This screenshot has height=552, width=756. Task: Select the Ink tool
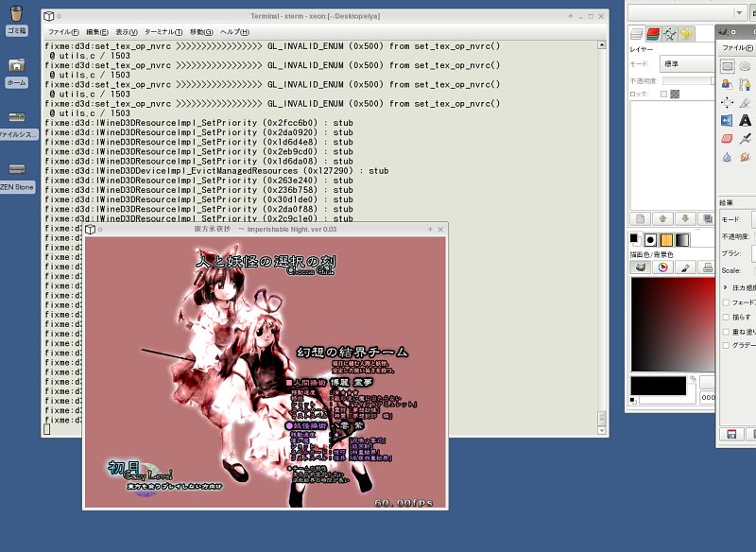[745, 139]
